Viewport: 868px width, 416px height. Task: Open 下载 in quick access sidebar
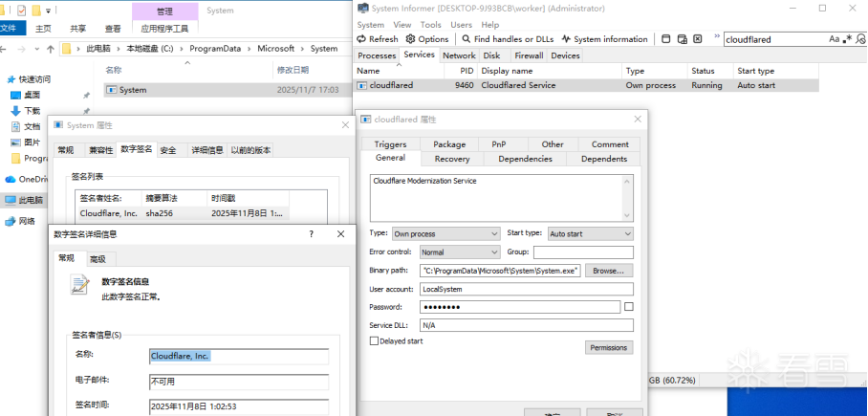click(x=33, y=111)
